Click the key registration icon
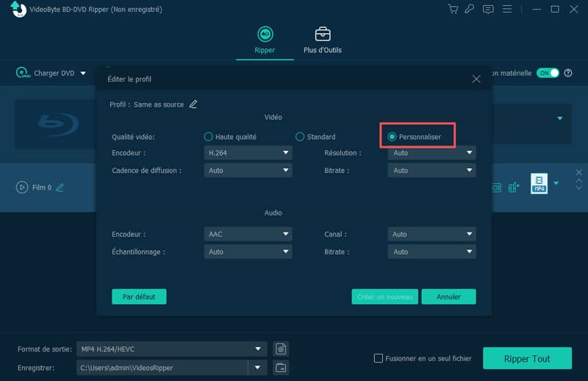The width and height of the screenshot is (588, 381). click(x=470, y=10)
